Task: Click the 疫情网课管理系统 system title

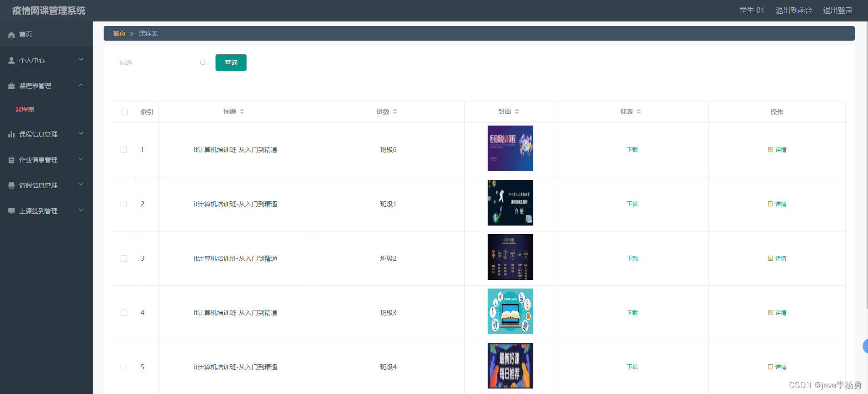Action: [49, 11]
